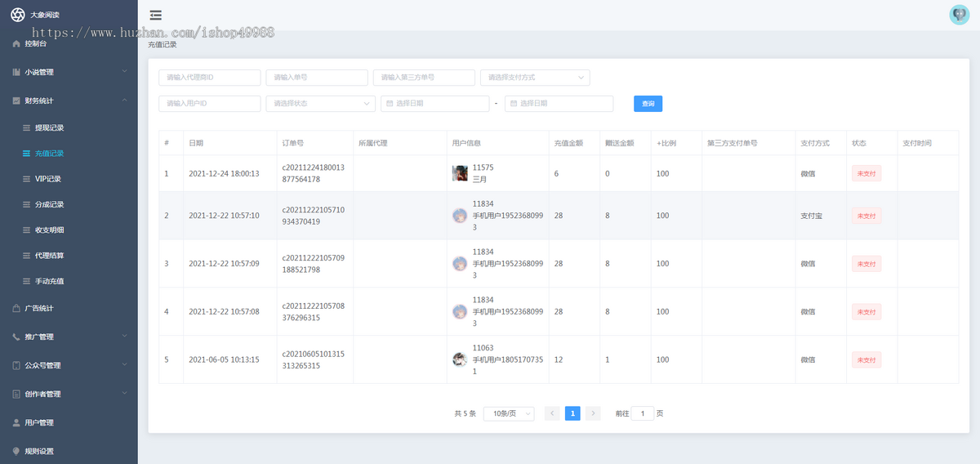Open the 收支明细 submenu item
This screenshot has height=464, width=980.
point(69,230)
